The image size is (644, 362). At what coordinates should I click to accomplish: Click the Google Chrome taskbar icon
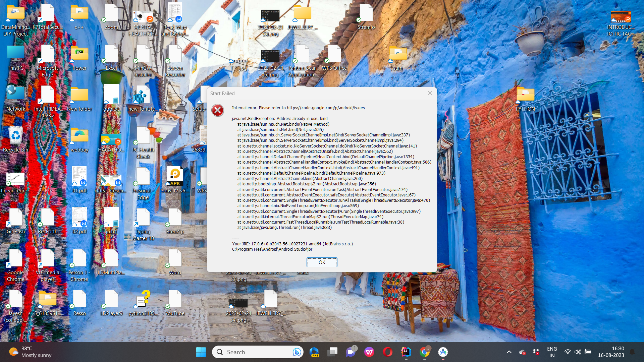coord(424,352)
